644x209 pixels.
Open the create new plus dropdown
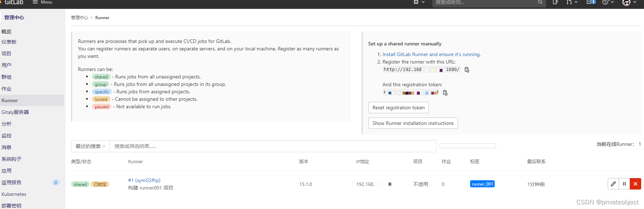[x=419, y=2]
